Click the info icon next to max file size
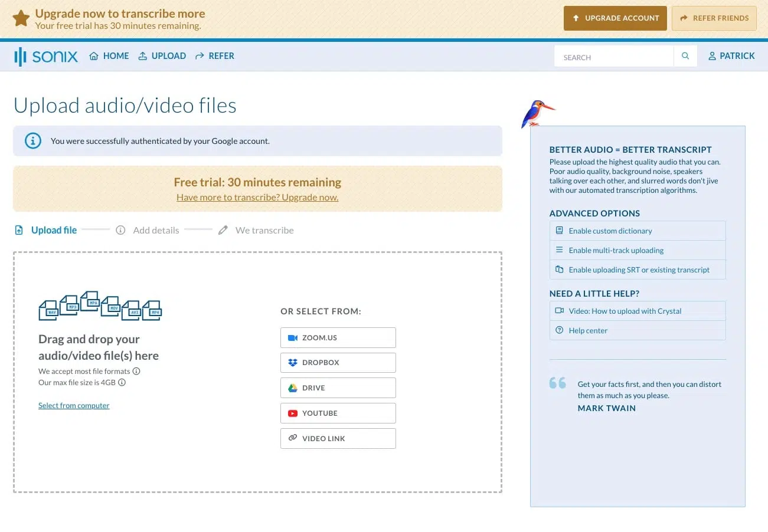This screenshot has width=768, height=532. (x=123, y=382)
